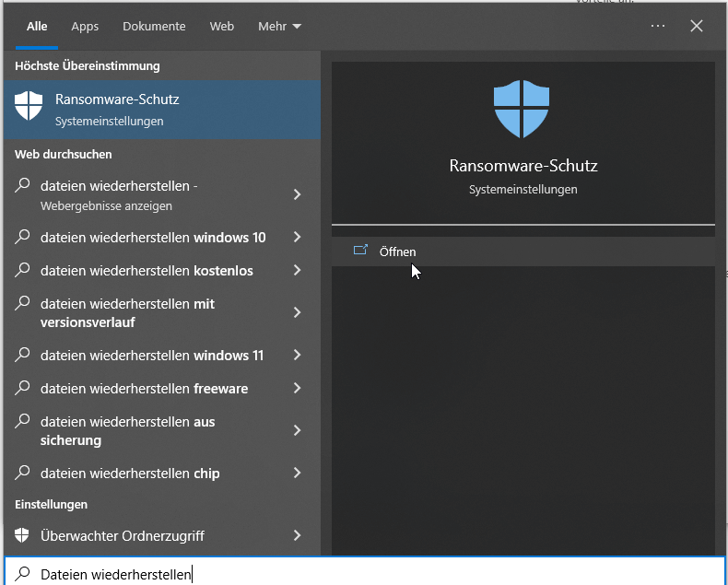Switch to the Apps tab

[85, 27]
